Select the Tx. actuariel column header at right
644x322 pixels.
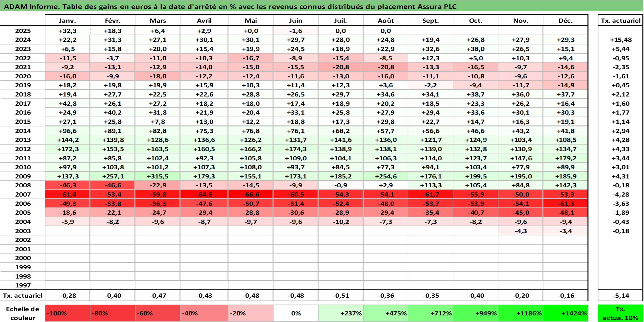pos(621,20)
